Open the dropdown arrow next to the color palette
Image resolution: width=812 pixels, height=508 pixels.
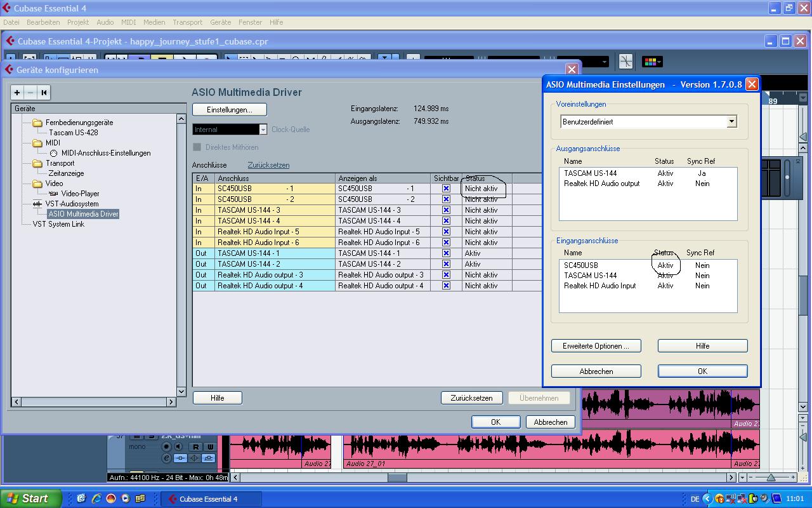pyautogui.click(x=660, y=62)
